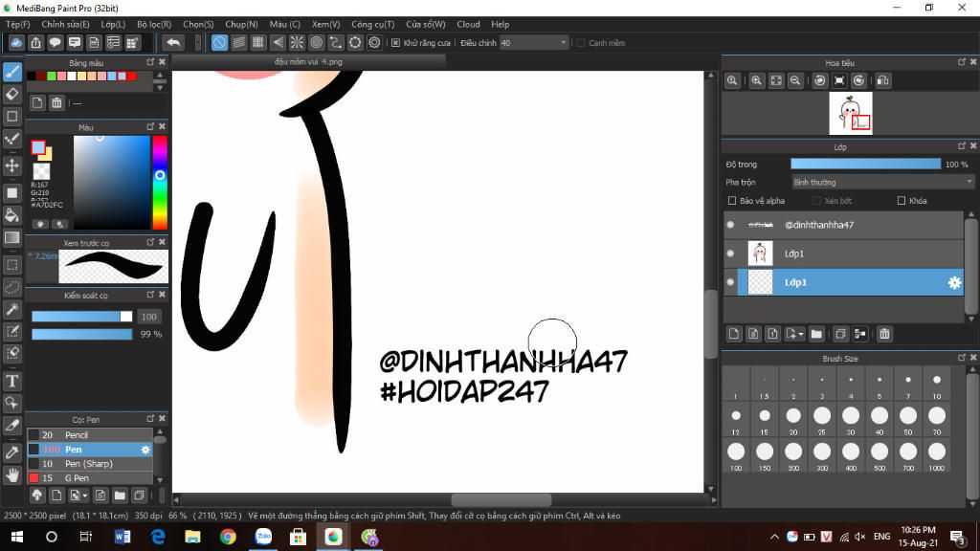Open the Tệp(F) menu

coord(17,24)
